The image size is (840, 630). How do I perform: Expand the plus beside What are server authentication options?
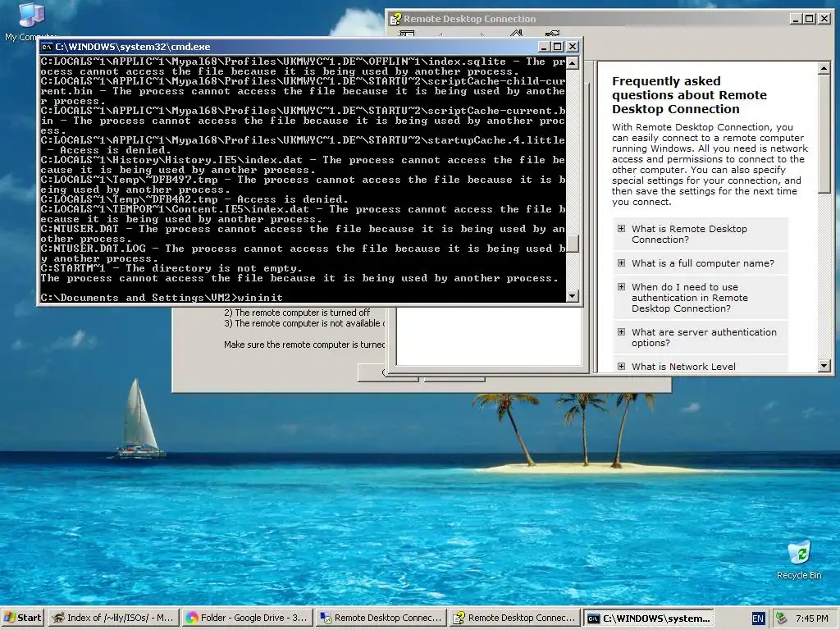621,332
